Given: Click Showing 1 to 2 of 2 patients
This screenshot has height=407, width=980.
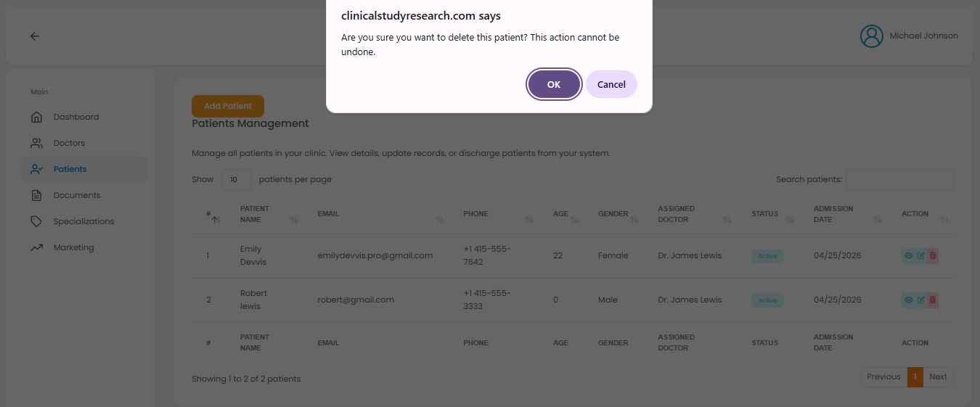Looking at the screenshot, I should (x=246, y=379).
